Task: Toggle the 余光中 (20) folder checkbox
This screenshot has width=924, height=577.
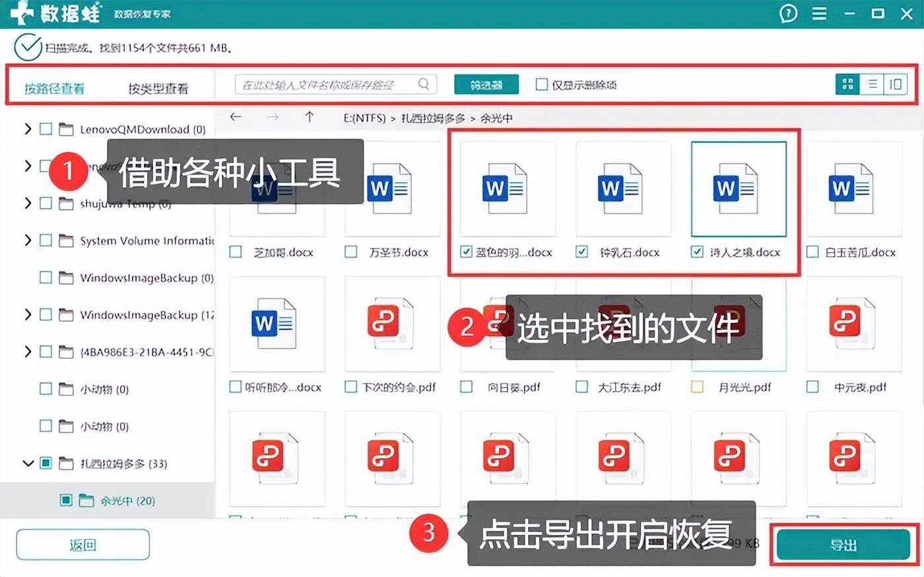Action: (66, 500)
